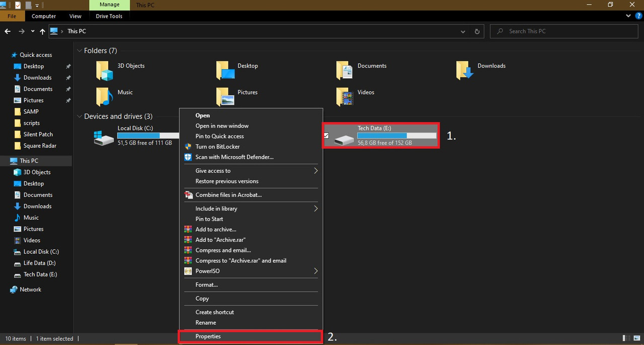Viewport: 644px width, 345px height.
Task: Switch to Details view icon in status bar
Action: coord(626,338)
